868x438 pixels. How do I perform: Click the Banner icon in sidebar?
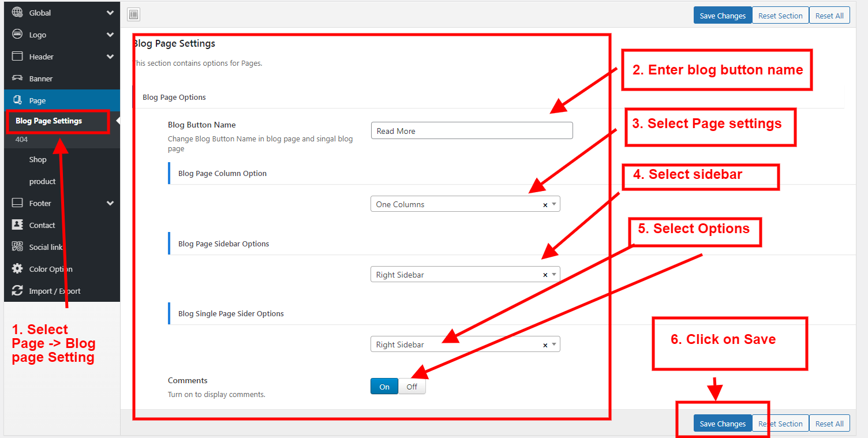(x=17, y=78)
